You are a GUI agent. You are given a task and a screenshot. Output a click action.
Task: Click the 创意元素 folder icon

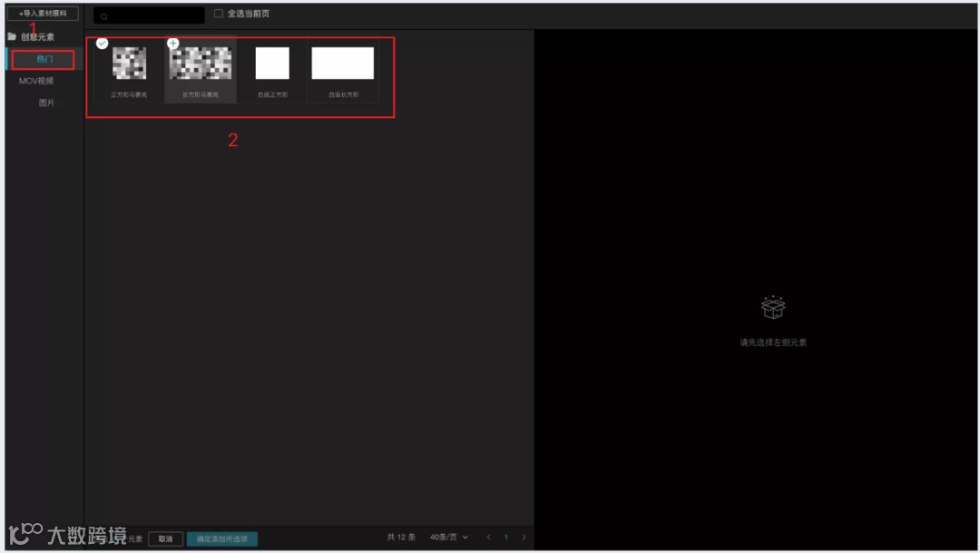pos(12,36)
